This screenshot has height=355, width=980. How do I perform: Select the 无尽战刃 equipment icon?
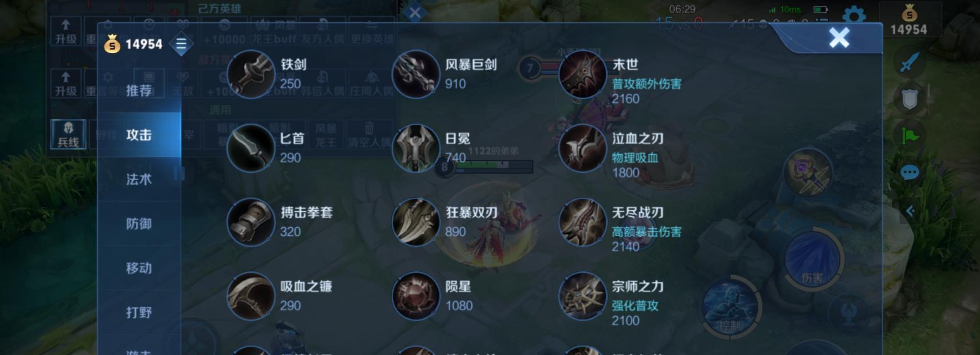(582, 222)
